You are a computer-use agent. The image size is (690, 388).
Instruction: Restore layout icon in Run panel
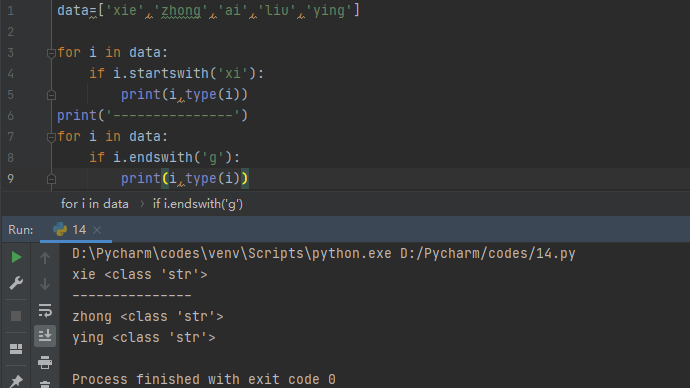(16, 349)
